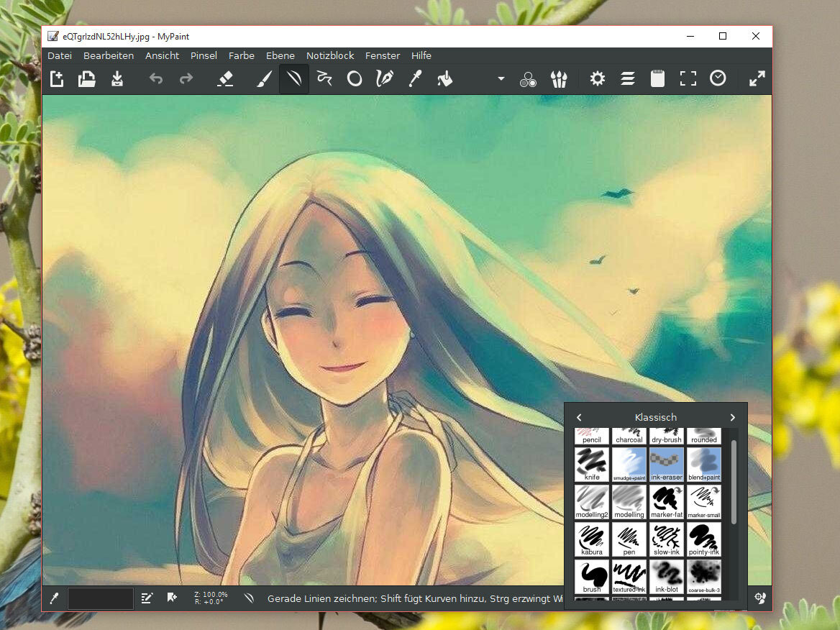Toggle fullscreen with the arrows icon
The image size is (840, 630).
(757, 79)
